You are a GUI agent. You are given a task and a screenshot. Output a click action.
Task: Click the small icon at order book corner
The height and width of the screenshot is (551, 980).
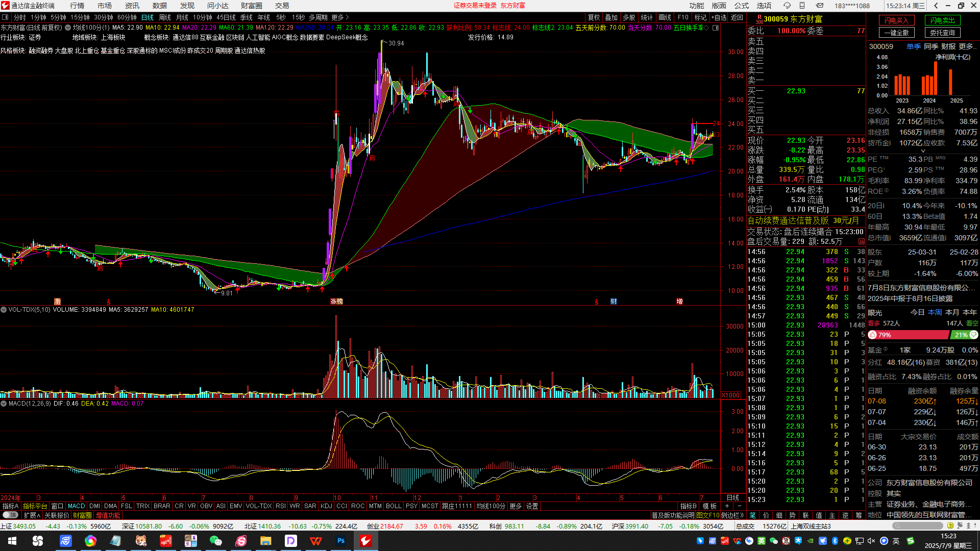[x=862, y=241]
